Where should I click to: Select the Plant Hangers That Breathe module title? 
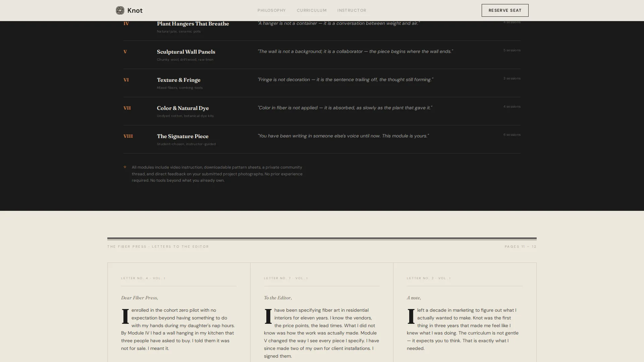(193, 23)
